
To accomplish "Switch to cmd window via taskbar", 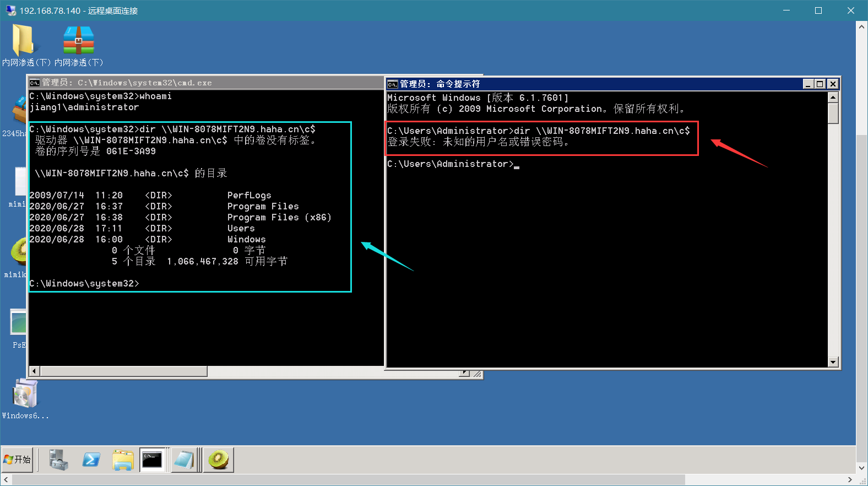I will [x=153, y=460].
